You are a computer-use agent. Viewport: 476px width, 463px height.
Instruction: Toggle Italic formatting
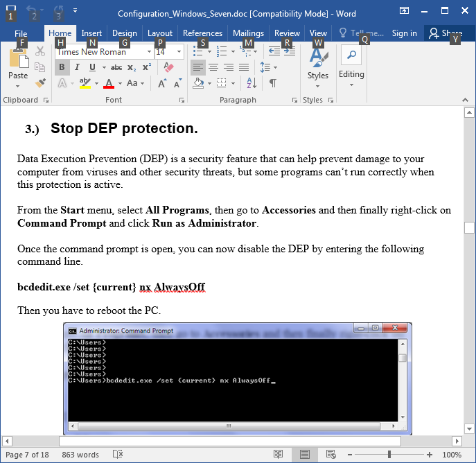click(x=76, y=67)
